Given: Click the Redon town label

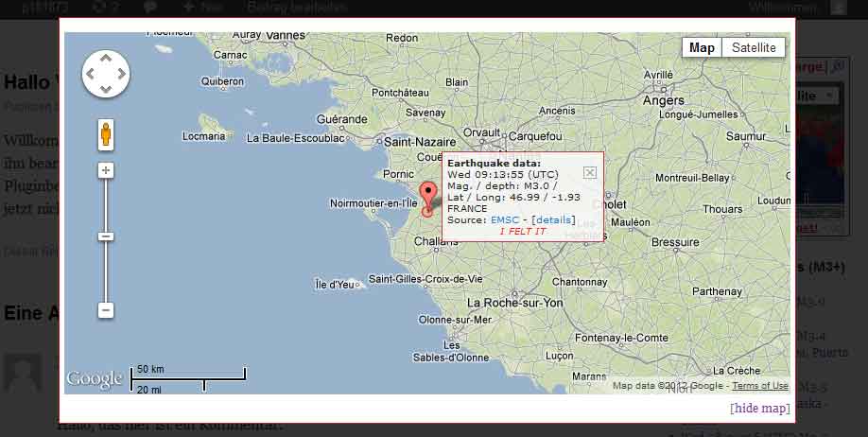Looking at the screenshot, I should pos(402,38).
